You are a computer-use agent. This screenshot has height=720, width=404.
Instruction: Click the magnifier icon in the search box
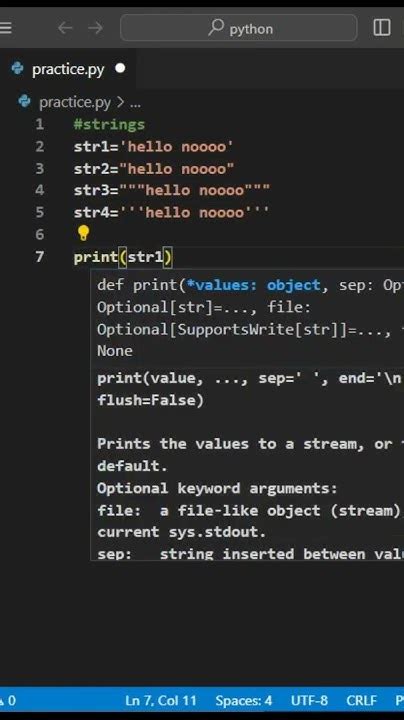[x=216, y=28]
